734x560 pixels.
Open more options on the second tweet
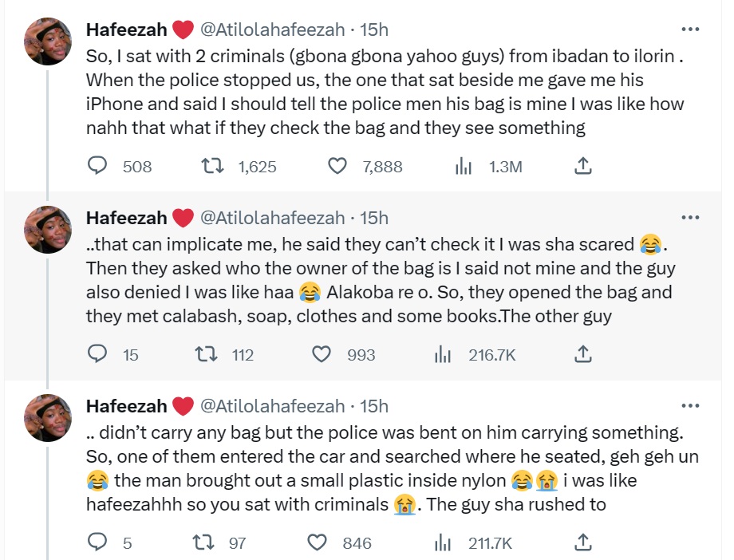click(x=690, y=218)
